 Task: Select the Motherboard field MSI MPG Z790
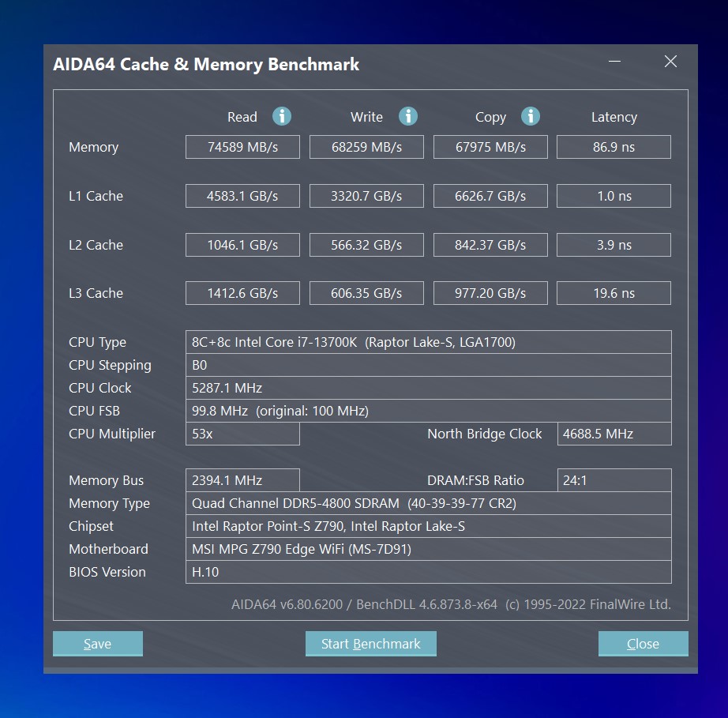(x=429, y=548)
